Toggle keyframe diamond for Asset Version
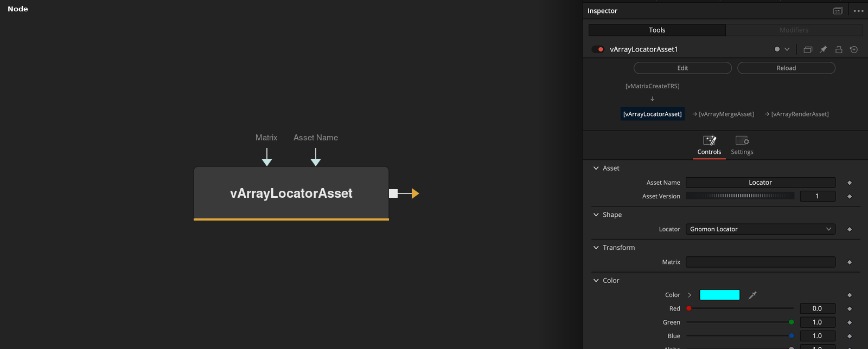 [850, 196]
